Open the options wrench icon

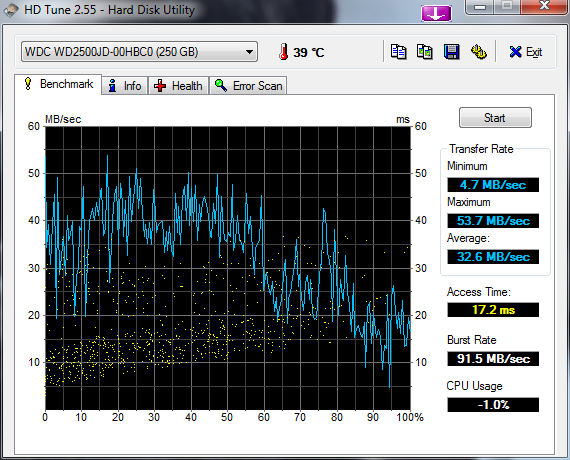[478, 52]
